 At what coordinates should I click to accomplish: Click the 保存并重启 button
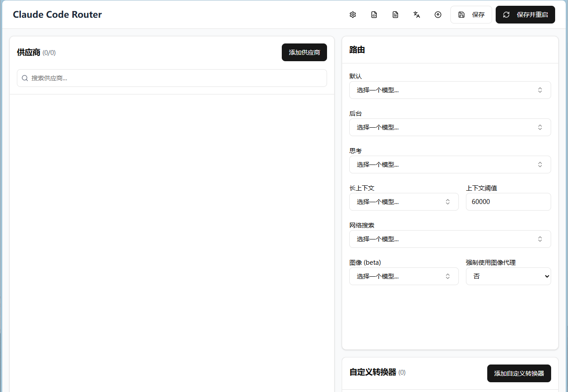click(x=525, y=15)
